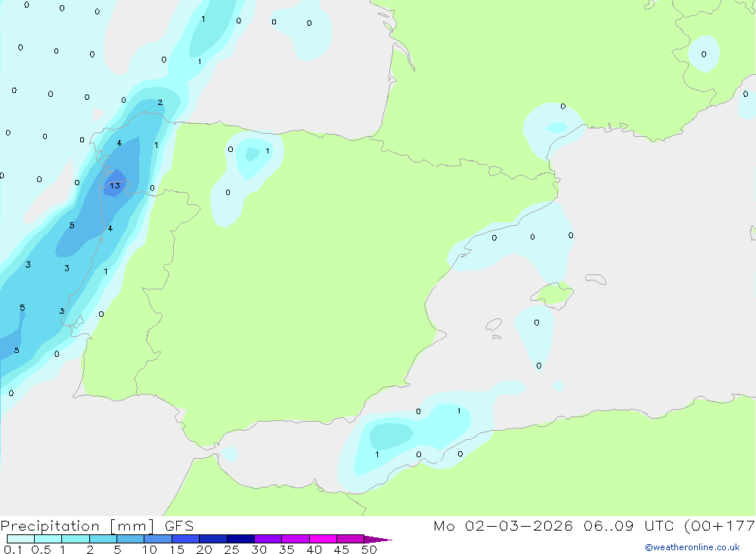Screen dimensions: 756x554
Task: Select the 20–25 mm dark blue swatch
Action: [x=213, y=539]
